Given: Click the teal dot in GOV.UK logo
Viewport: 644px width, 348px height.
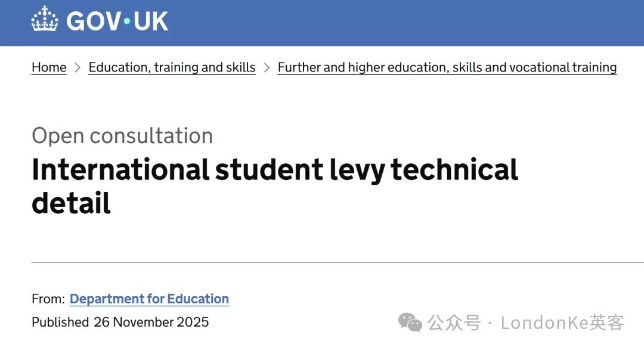Looking at the screenshot, I should pos(126,21).
